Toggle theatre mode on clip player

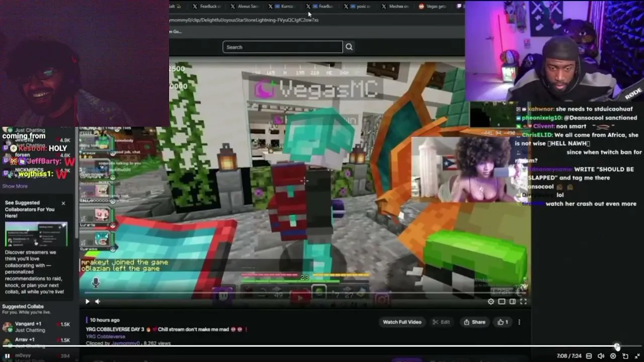pos(512,302)
